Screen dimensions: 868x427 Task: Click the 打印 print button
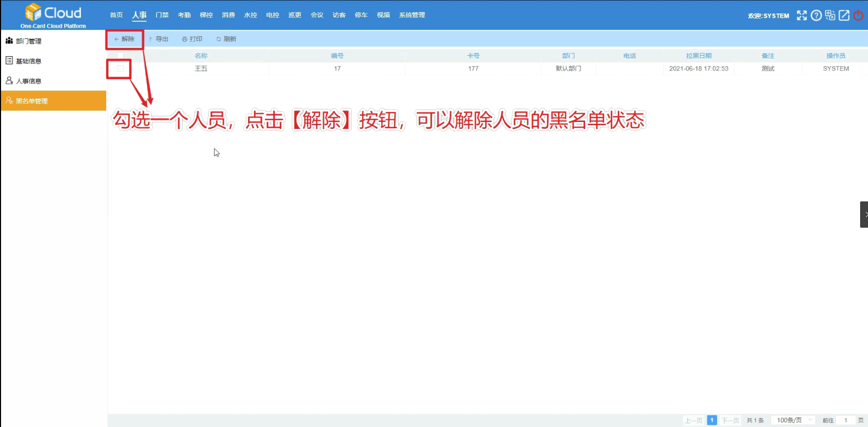point(192,39)
